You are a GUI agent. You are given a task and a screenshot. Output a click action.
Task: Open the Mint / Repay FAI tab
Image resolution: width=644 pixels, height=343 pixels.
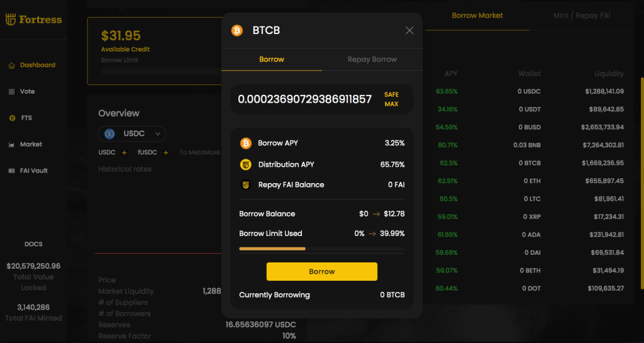pos(582,16)
